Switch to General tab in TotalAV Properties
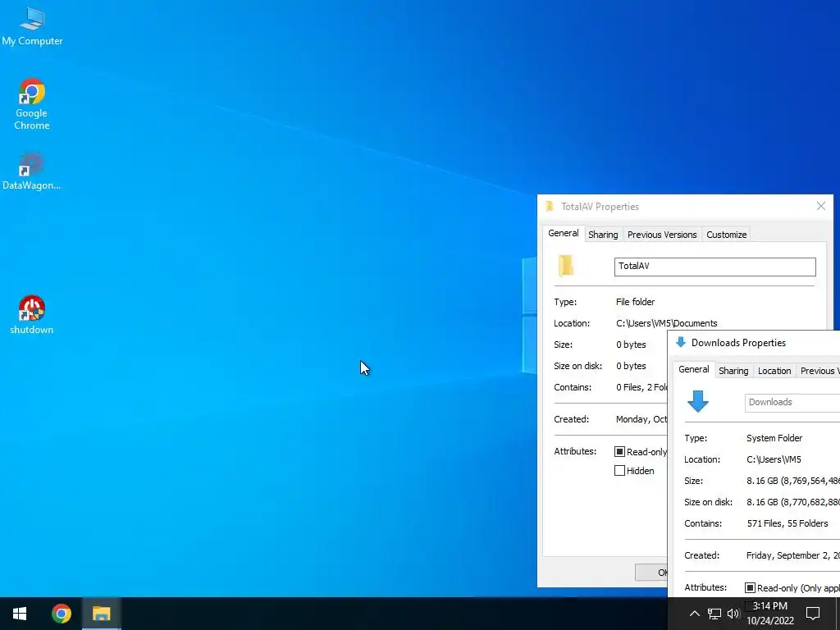Viewport: 840px width, 630px height. click(563, 234)
